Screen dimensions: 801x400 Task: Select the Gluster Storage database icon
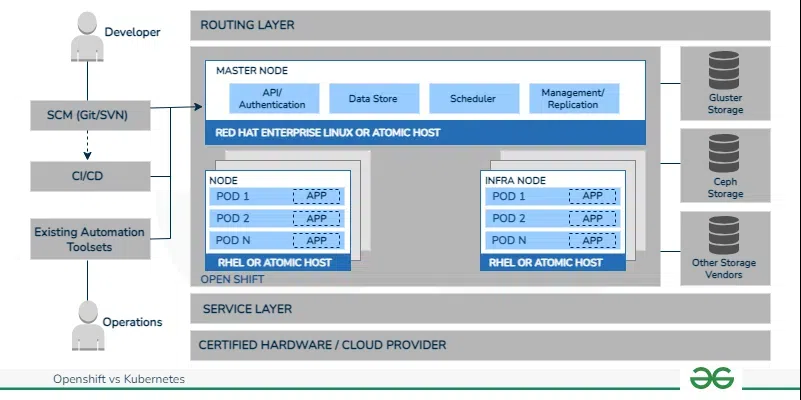click(x=724, y=70)
